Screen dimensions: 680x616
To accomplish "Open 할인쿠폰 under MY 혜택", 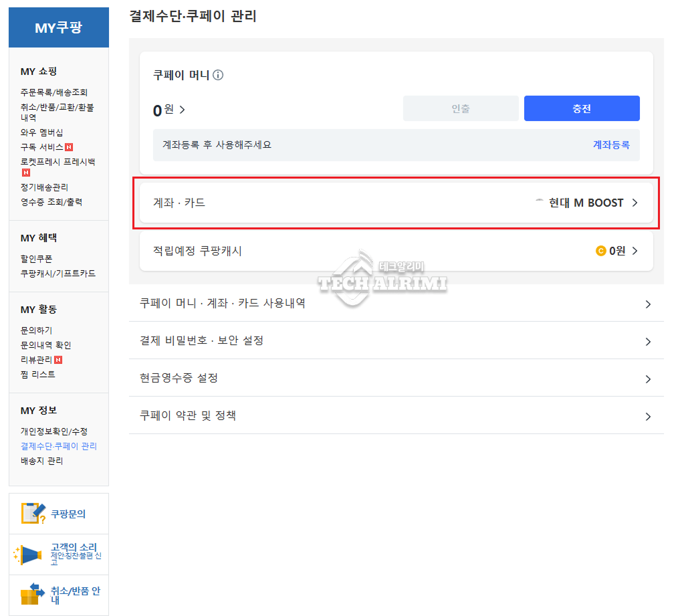I will [36, 259].
